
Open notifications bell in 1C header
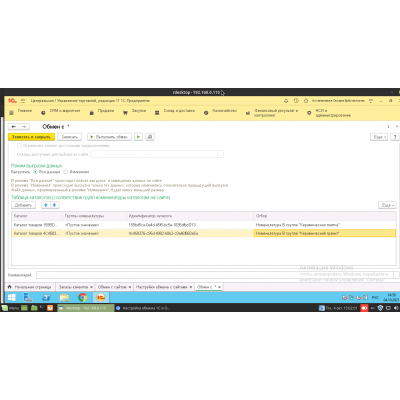coord(286,101)
